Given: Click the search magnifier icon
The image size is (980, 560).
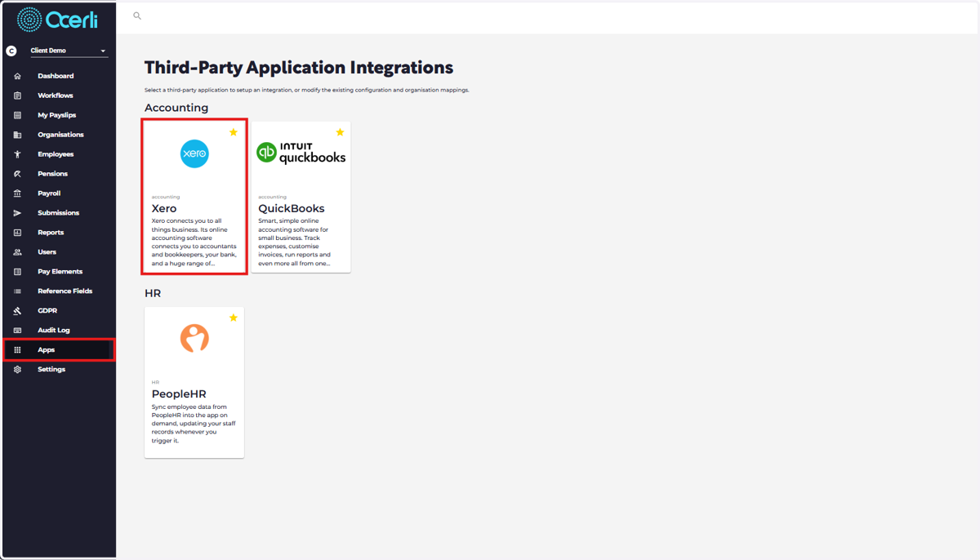Looking at the screenshot, I should [x=137, y=16].
